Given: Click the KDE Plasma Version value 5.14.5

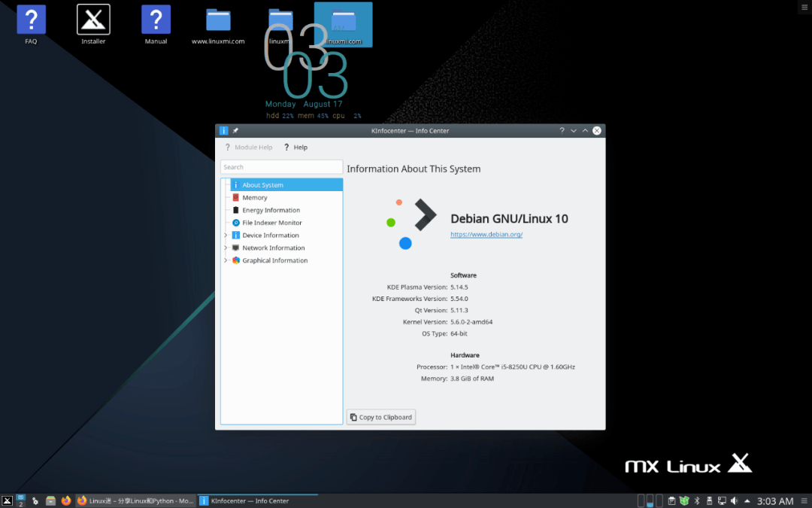Looking at the screenshot, I should click(x=459, y=287).
